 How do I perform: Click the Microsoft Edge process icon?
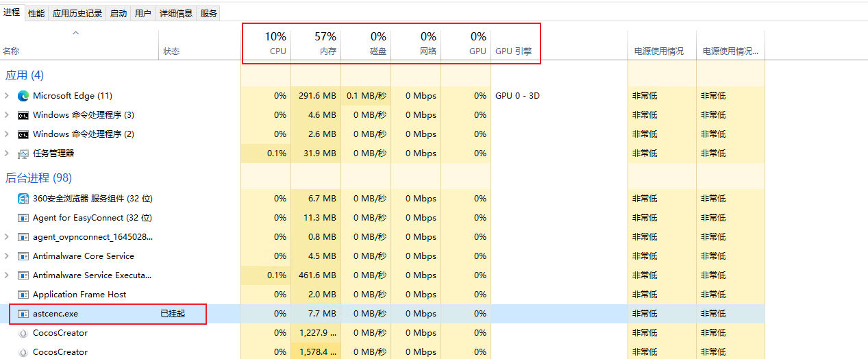23,96
